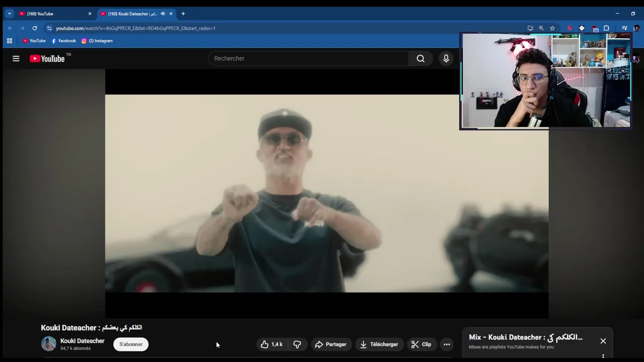Click the magnifier search button
The height and width of the screenshot is (362, 644).
[x=421, y=58]
